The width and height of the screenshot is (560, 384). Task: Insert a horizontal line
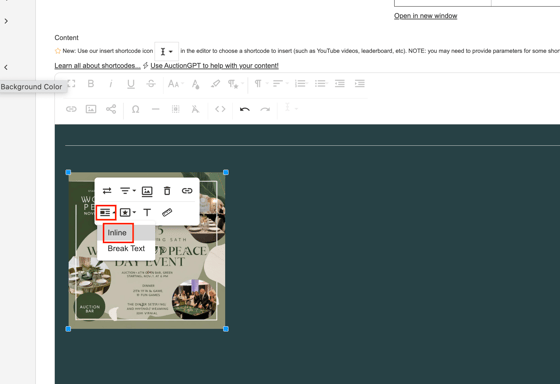(x=155, y=109)
